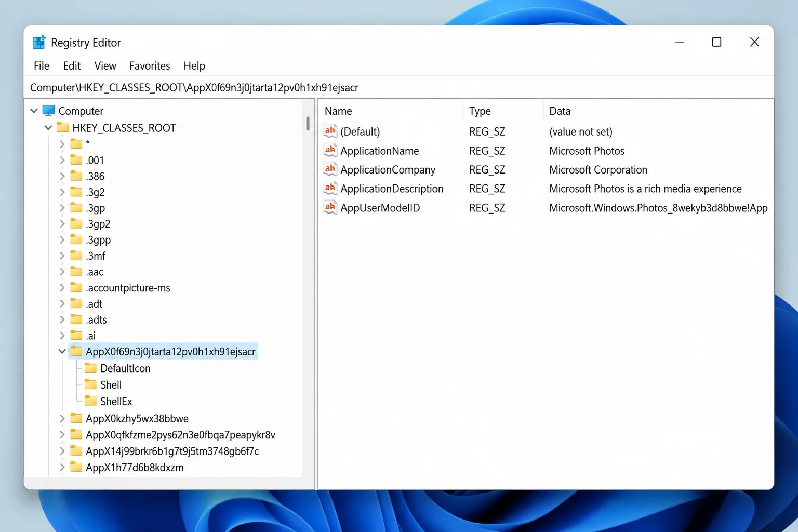Viewport: 798px width, 532px height.
Task: Open the View menu
Action: pos(105,65)
